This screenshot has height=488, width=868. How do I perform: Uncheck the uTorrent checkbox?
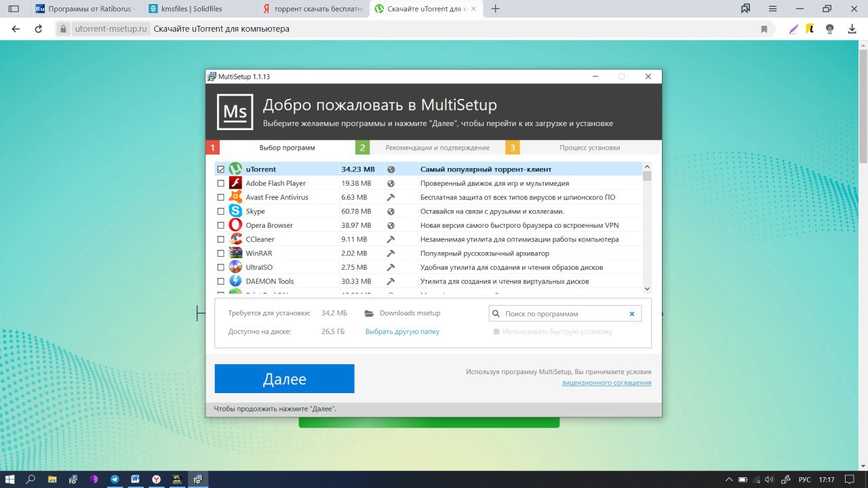[220, 169]
